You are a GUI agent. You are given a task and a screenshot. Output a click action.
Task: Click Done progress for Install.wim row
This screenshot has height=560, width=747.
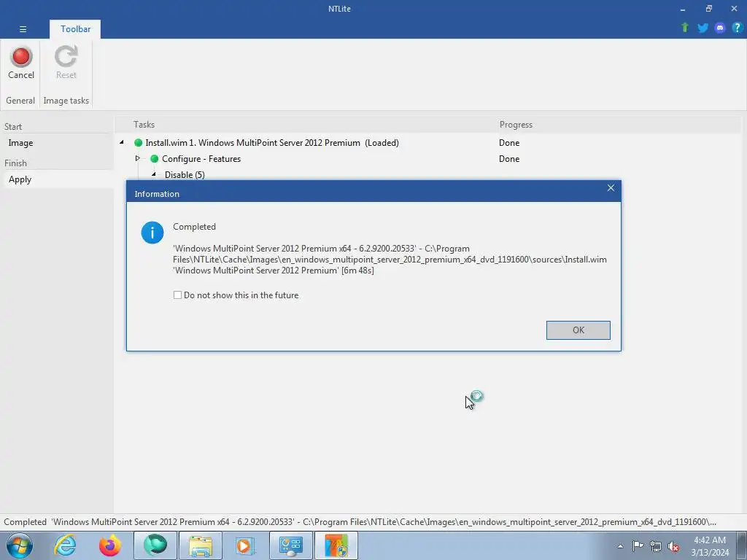(508, 143)
